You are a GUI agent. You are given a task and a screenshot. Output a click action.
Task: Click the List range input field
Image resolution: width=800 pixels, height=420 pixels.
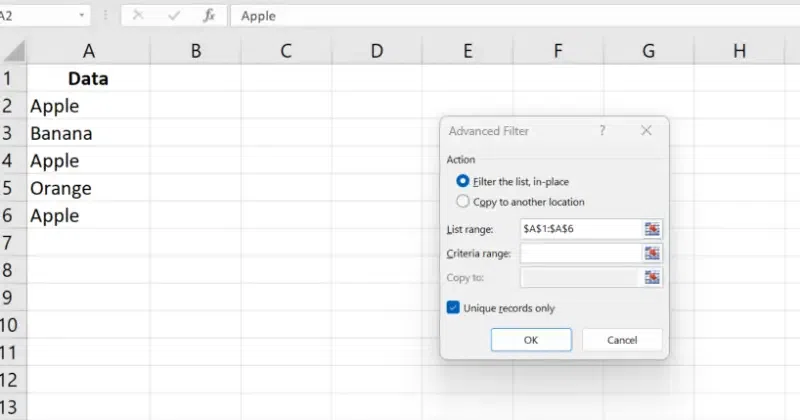[580, 229]
